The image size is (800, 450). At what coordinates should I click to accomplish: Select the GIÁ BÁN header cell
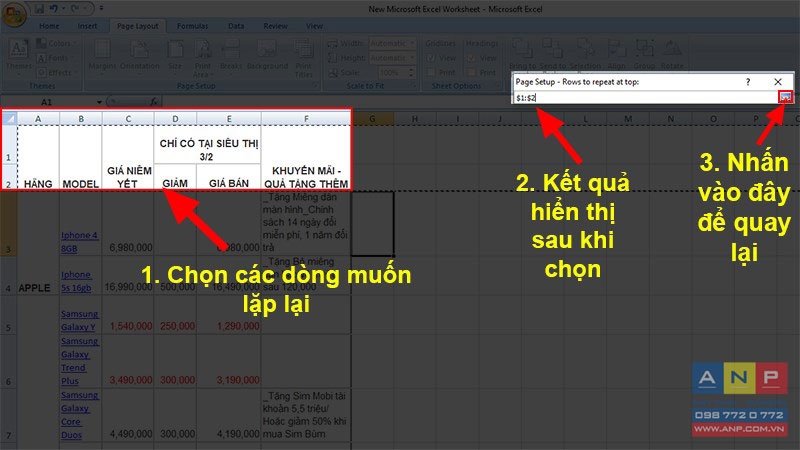tap(229, 177)
